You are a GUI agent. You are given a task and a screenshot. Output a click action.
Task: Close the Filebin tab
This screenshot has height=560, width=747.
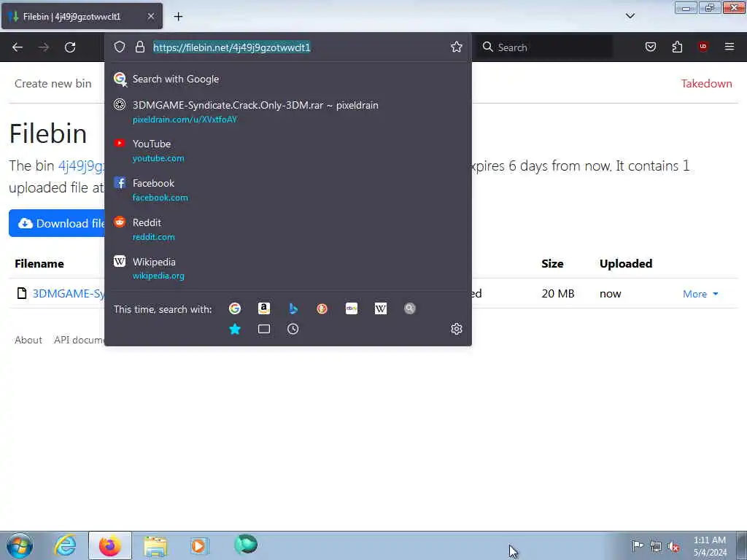(x=151, y=16)
